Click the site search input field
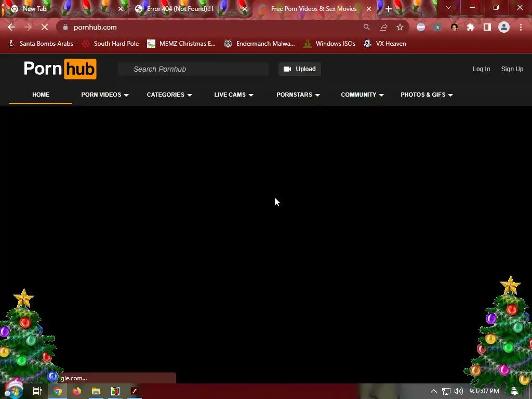The width and height of the screenshot is (532, 399). click(x=193, y=69)
